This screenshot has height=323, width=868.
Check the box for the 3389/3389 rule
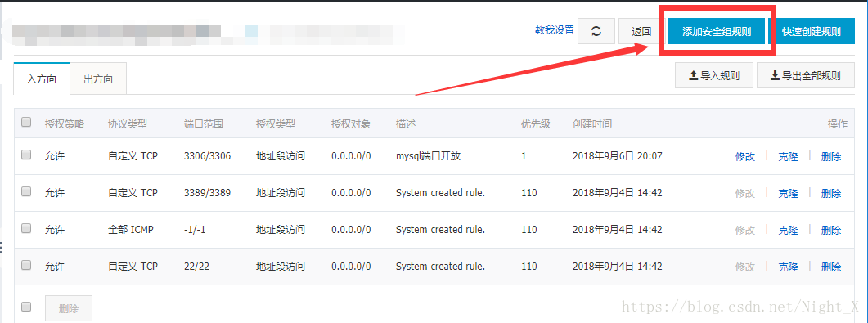(x=26, y=192)
